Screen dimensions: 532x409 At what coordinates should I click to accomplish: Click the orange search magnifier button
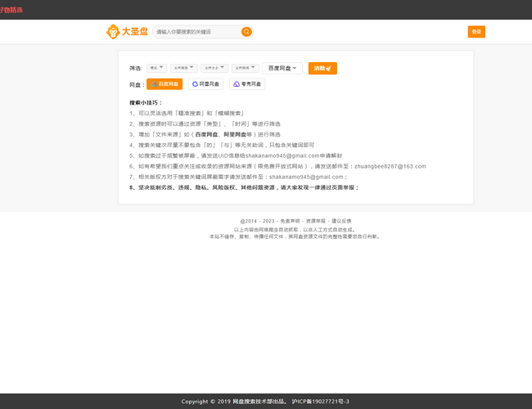246,32
